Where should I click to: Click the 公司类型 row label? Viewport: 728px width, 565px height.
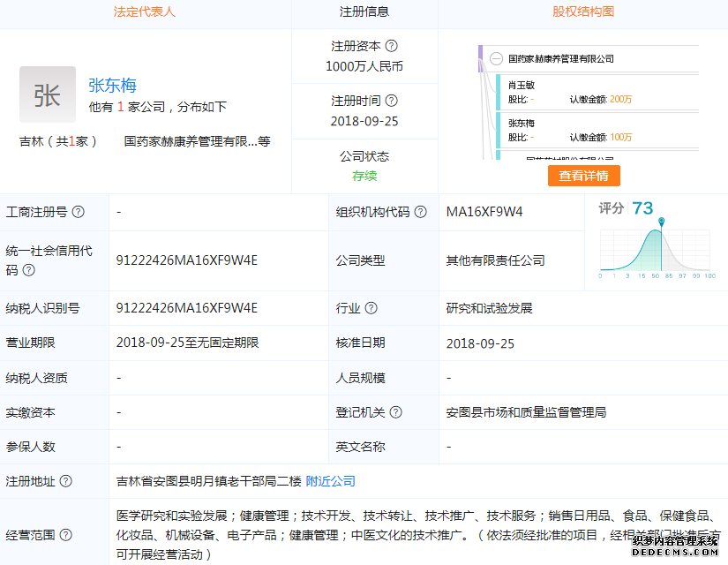pyautogui.click(x=360, y=260)
